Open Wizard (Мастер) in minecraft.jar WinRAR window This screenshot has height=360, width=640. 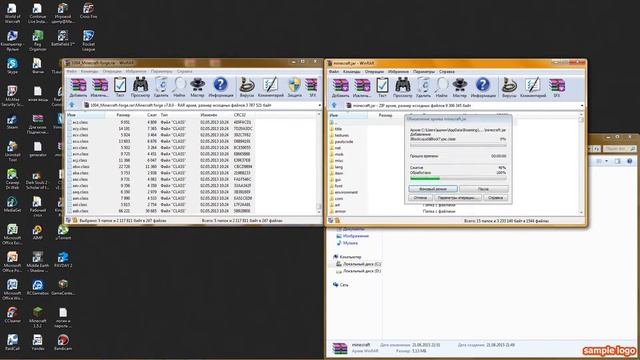(459, 88)
